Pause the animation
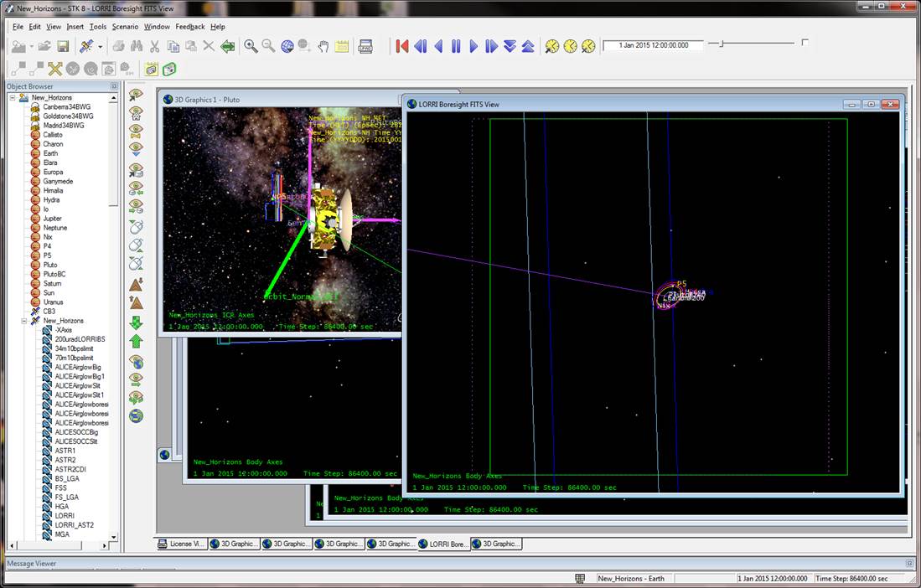 tap(456, 46)
